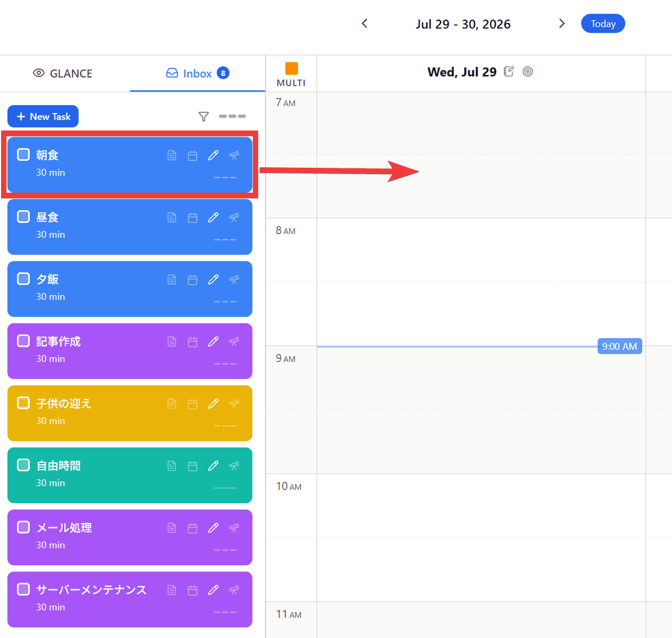
Task: Click day notes icon beside Wed, Jul 29
Action: pos(508,72)
